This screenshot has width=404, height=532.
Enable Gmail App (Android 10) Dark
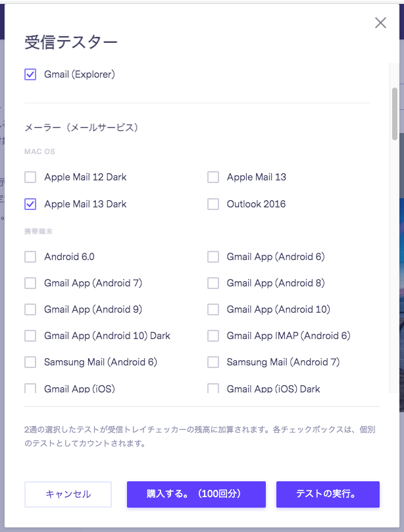[30, 336]
